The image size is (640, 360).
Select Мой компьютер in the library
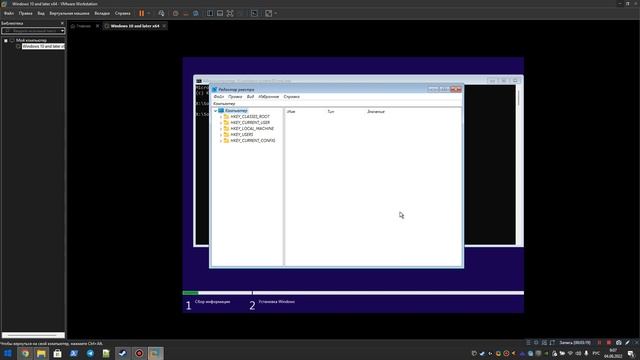(x=31, y=40)
